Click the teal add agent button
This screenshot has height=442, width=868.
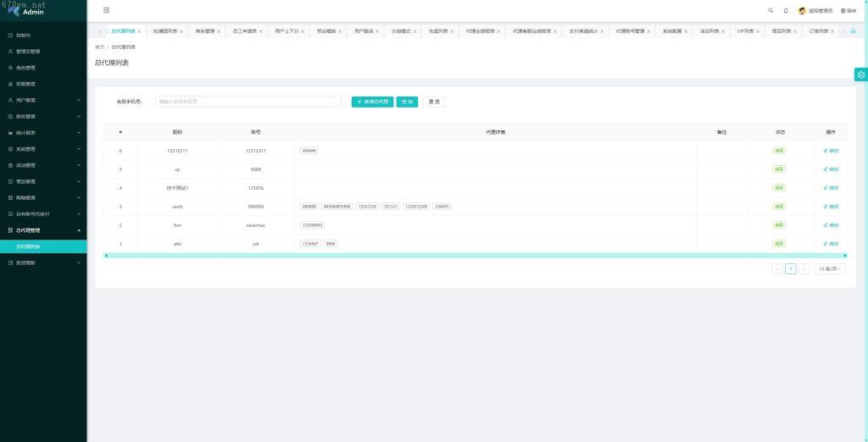[373, 102]
